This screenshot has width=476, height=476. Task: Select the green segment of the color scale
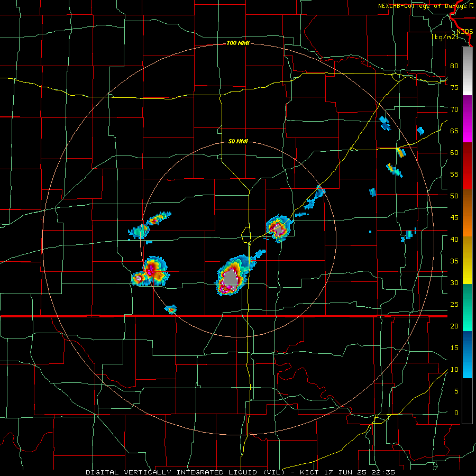tap(467, 307)
